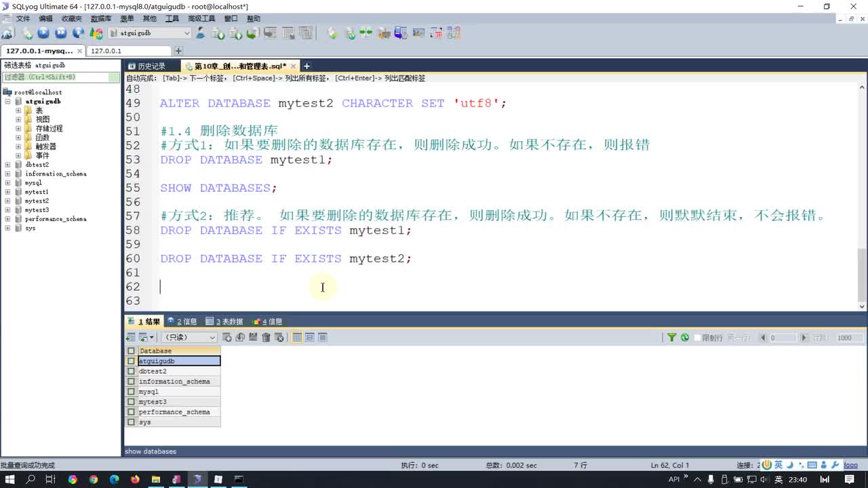Screen dimensions: 868x488
Task: Switch results to grid view icon
Action: (x=297, y=338)
